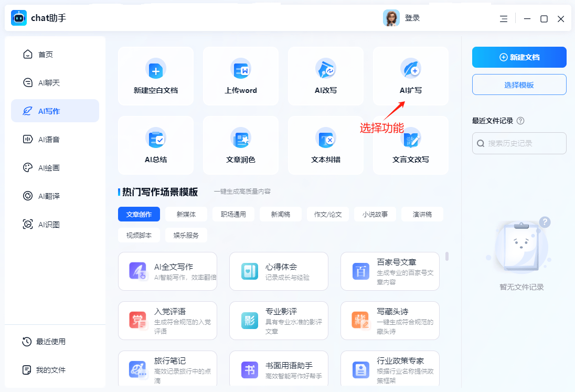Screen dimensions: 575x392
Task: Open the AI改写 rewrite icon
Action: (x=325, y=68)
